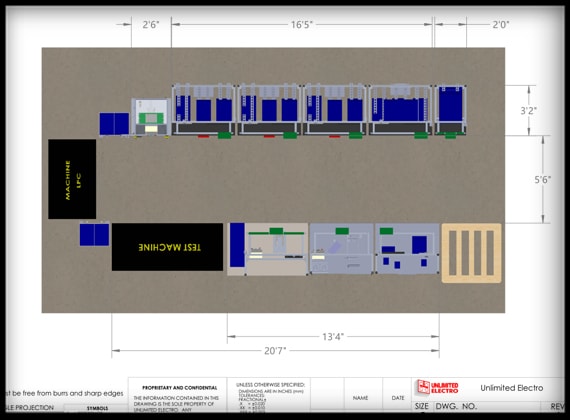Select the 2'6" dimension label
Screen dimensions: 570x420
click(x=151, y=24)
